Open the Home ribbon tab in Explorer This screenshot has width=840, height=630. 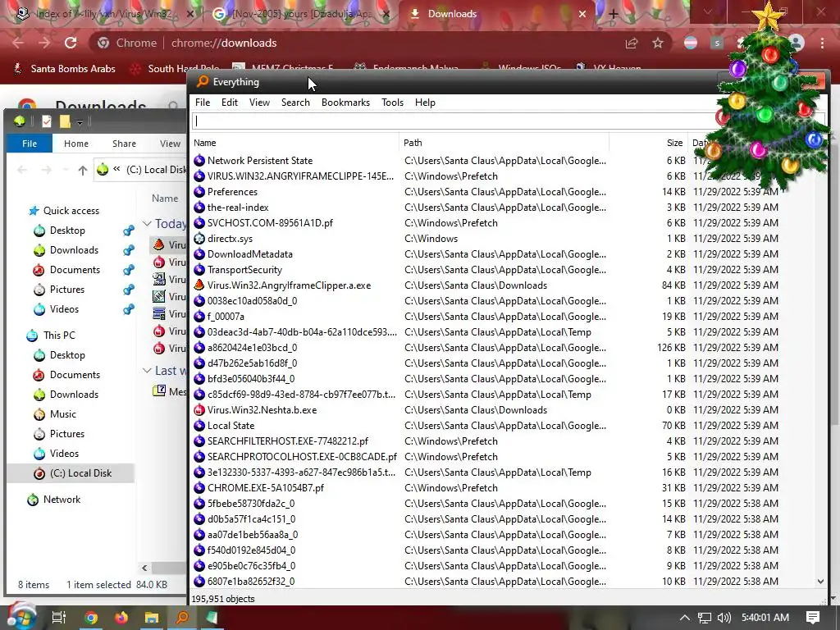coord(76,144)
